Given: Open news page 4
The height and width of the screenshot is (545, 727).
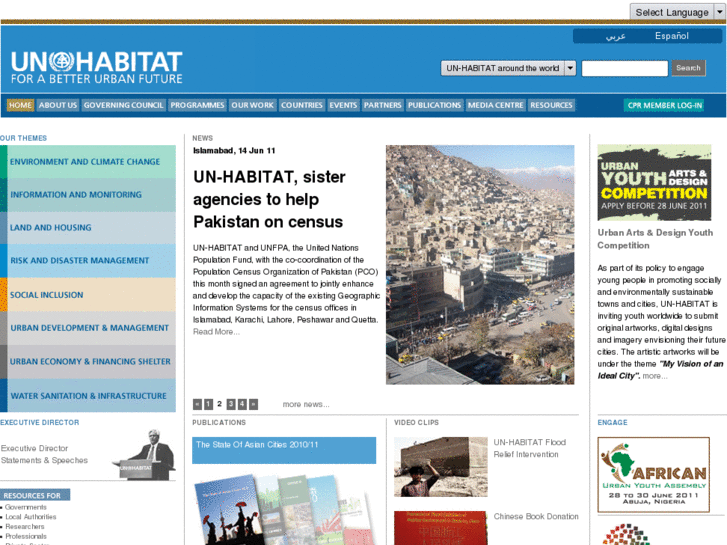Looking at the screenshot, I should [x=242, y=404].
